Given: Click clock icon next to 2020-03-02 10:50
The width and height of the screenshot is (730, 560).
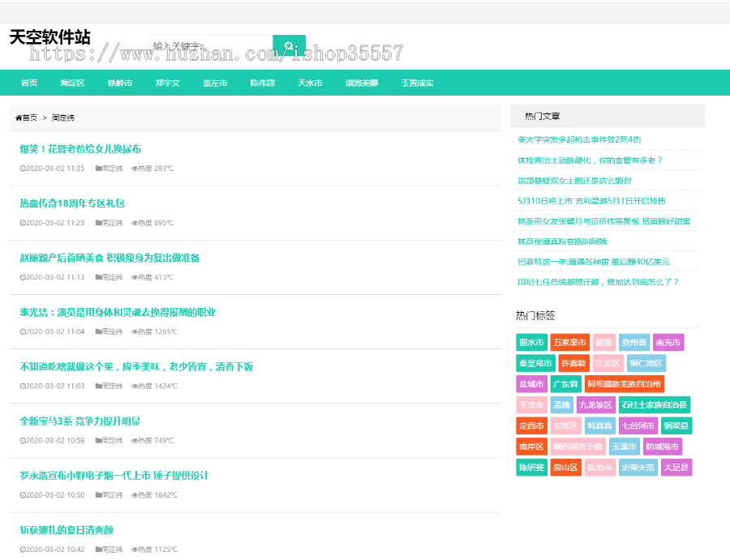Looking at the screenshot, I should (23, 495).
